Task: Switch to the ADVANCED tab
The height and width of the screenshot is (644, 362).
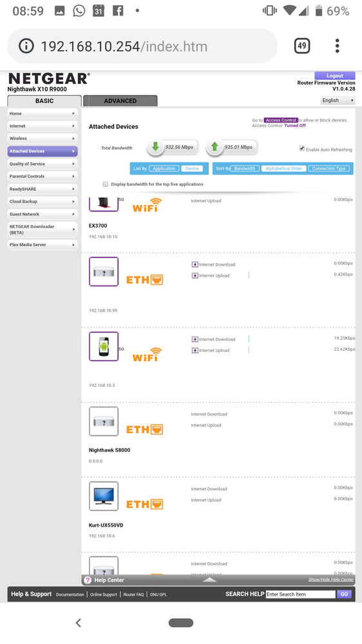Action: (x=120, y=101)
